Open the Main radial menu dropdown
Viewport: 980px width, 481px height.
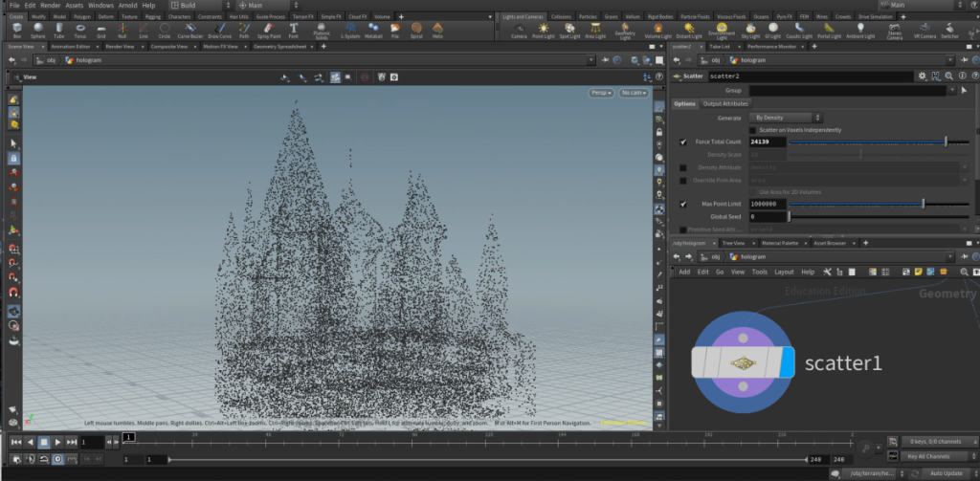pos(267,5)
